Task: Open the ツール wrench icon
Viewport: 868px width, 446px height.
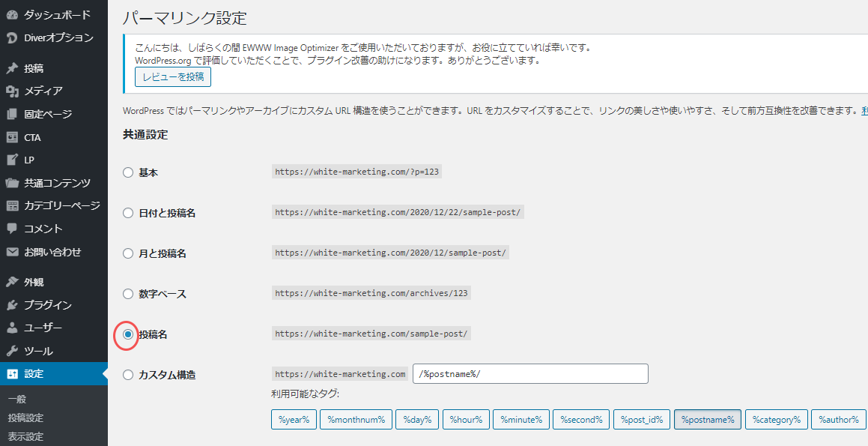Action: (12, 352)
